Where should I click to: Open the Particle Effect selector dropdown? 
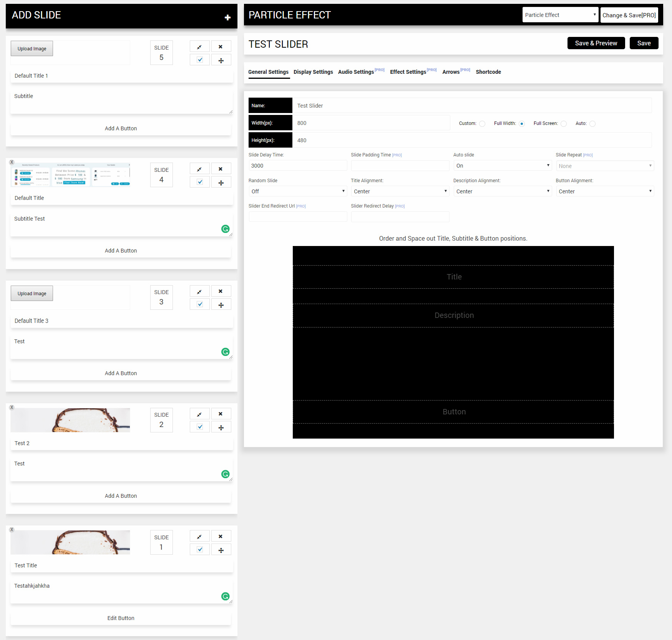tap(560, 15)
